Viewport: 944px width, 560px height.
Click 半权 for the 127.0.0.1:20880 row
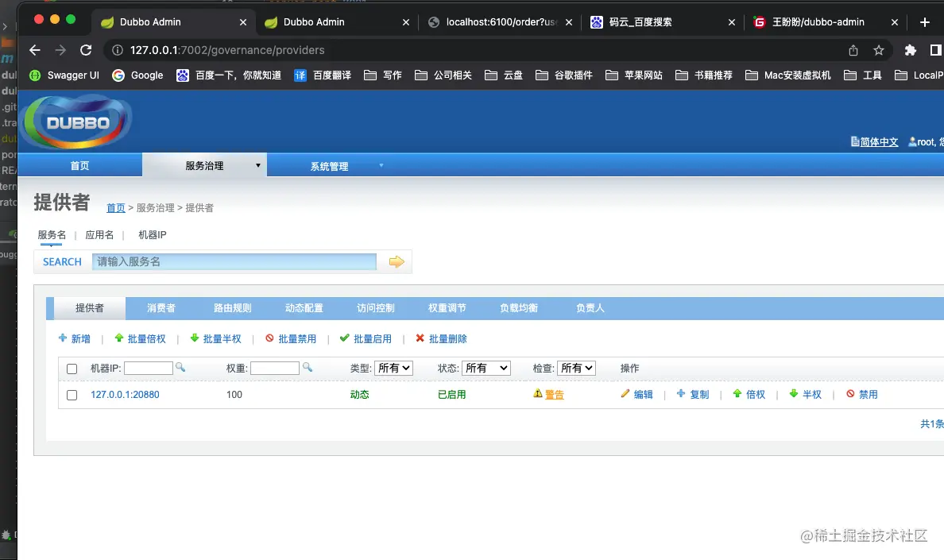806,395
